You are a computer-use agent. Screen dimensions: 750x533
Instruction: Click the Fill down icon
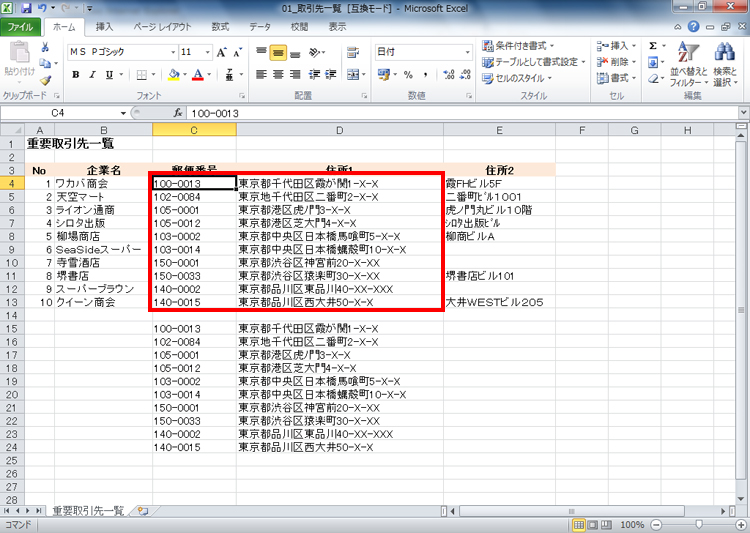(x=653, y=62)
